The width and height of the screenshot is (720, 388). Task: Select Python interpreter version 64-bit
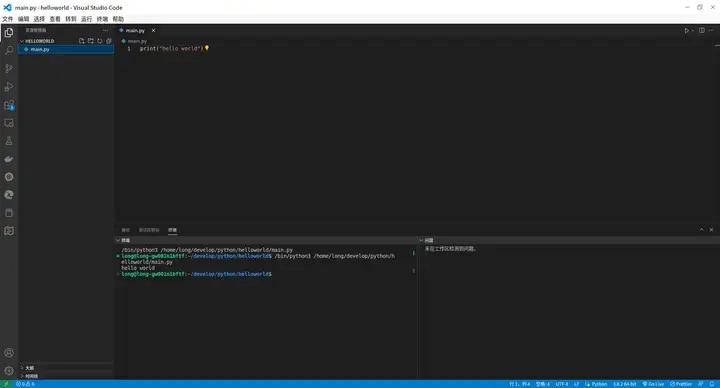(624, 384)
